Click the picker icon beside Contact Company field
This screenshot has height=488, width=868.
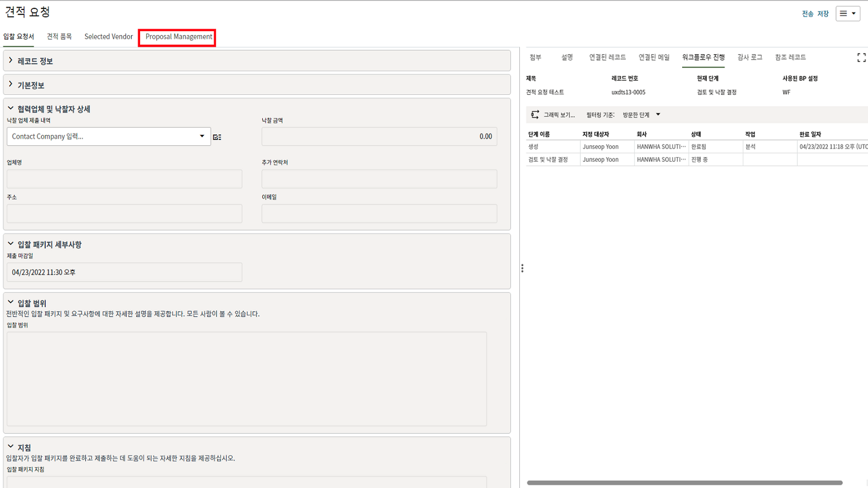pos(217,137)
